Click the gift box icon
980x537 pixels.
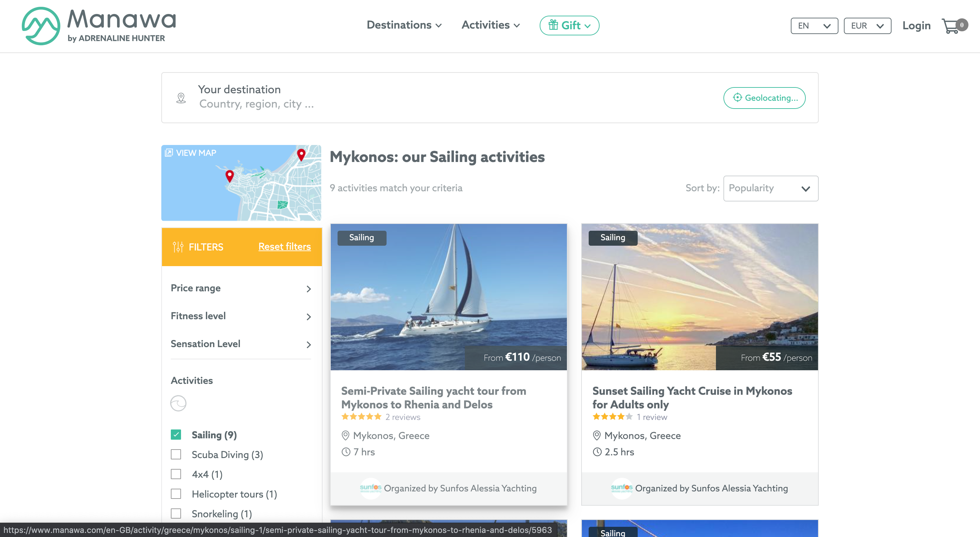[x=553, y=25]
